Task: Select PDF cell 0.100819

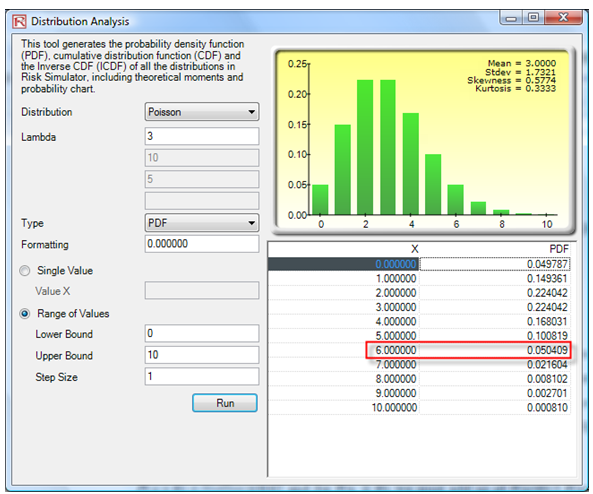Action: tap(495, 336)
